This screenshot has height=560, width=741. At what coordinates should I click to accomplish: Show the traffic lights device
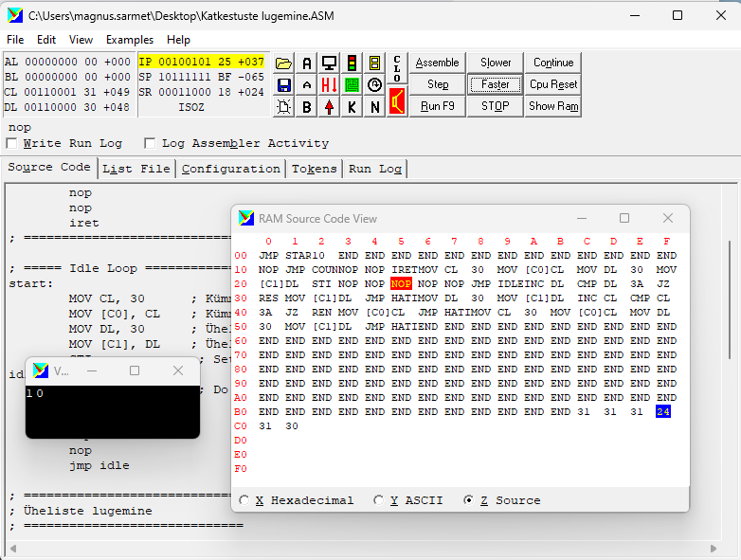point(352,63)
